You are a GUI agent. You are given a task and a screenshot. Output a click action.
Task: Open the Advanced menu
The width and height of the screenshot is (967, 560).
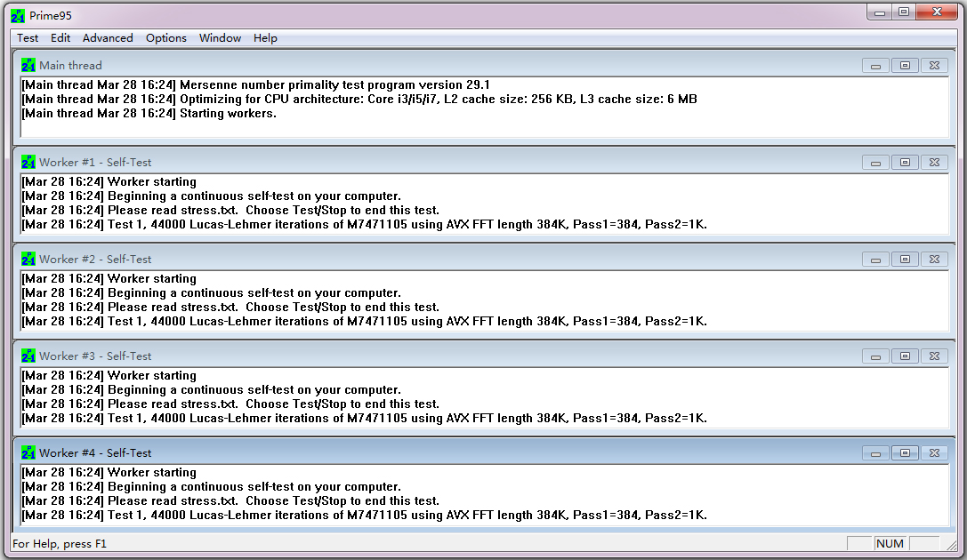pos(108,38)
